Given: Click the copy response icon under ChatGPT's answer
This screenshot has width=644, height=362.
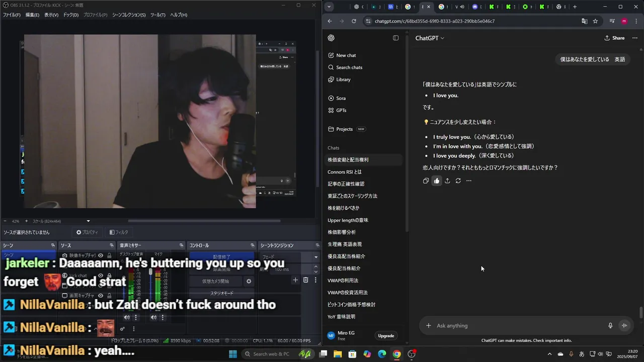Looking at the screenshot, I should [426, 181].
